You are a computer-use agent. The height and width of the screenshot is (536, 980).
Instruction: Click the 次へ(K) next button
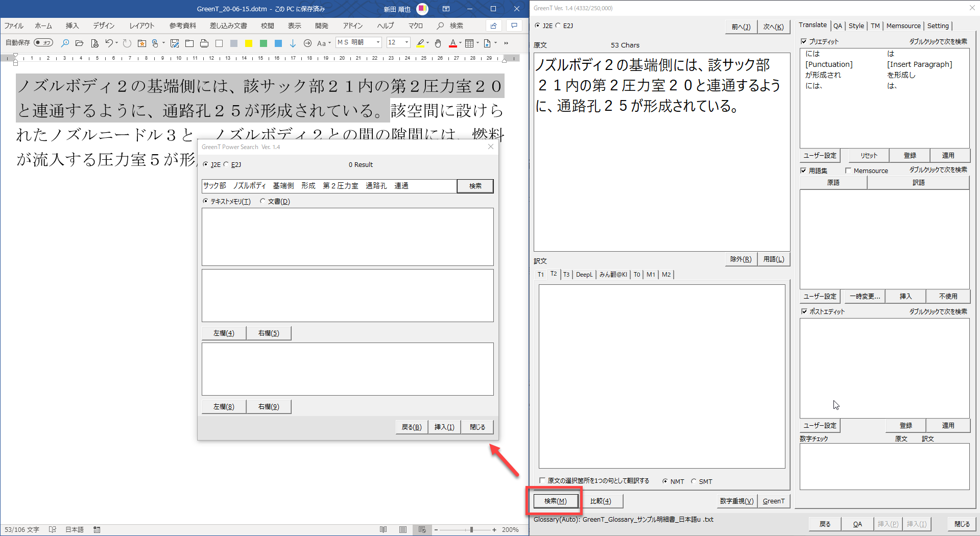(x=773, y=27)
